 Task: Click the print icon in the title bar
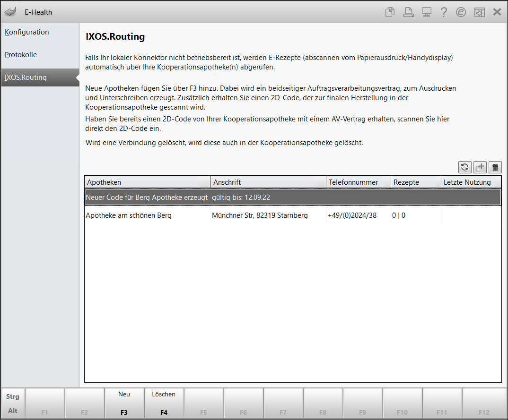point(408,12)
